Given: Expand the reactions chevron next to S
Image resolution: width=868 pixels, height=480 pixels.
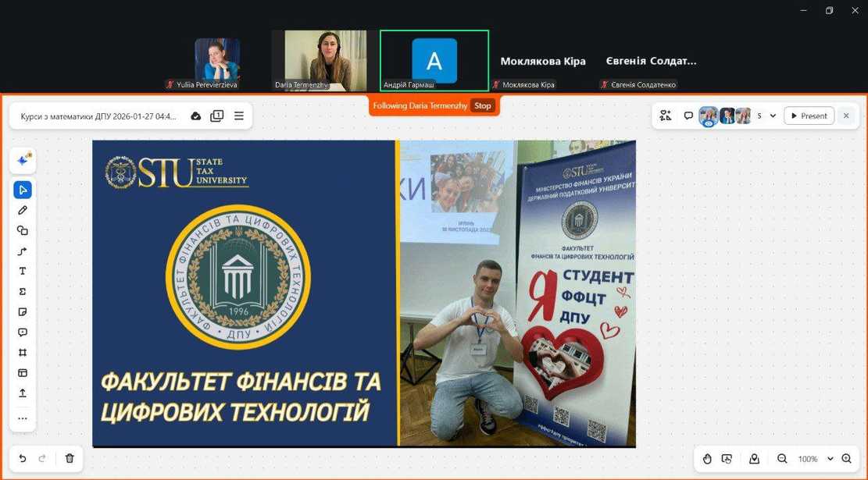Looking at the screenshot, I should coord(772,115).
